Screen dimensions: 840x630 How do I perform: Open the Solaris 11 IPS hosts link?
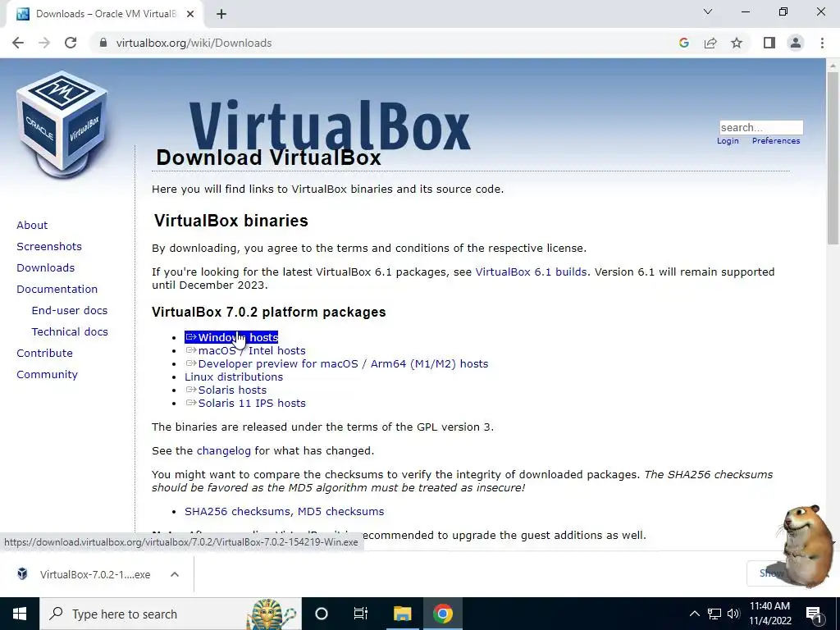tap(245, 404)
